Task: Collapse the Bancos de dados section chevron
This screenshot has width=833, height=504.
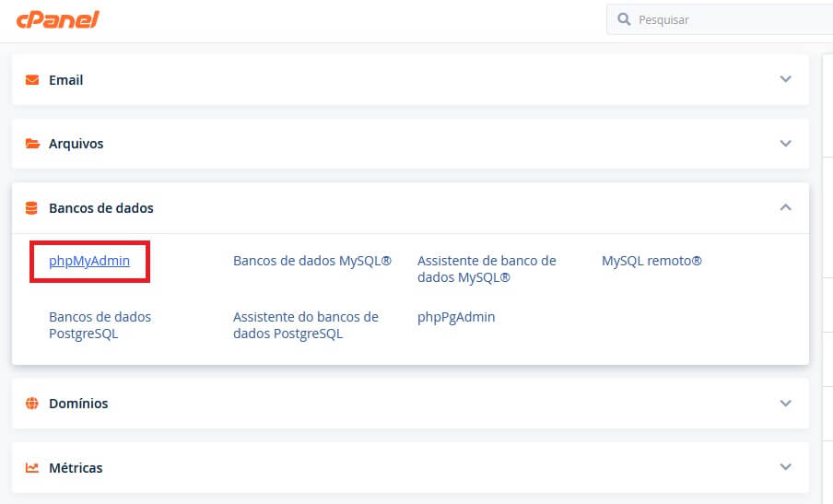Action: [x=785, y=207]
